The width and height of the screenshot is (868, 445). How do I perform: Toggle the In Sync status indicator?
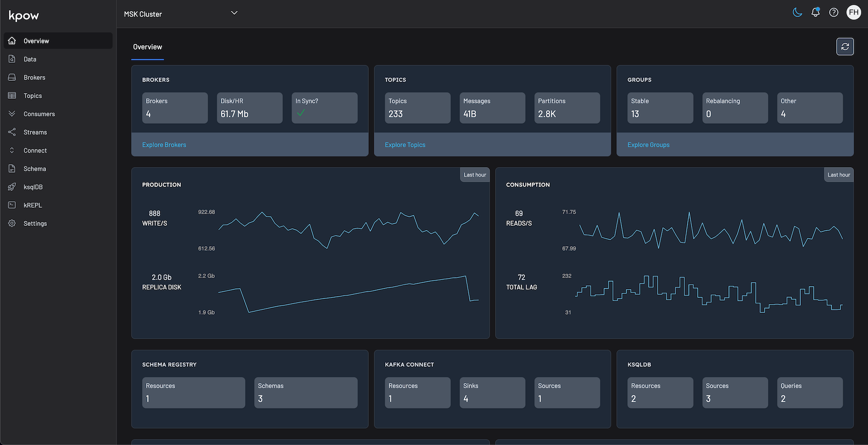[301, 114]
